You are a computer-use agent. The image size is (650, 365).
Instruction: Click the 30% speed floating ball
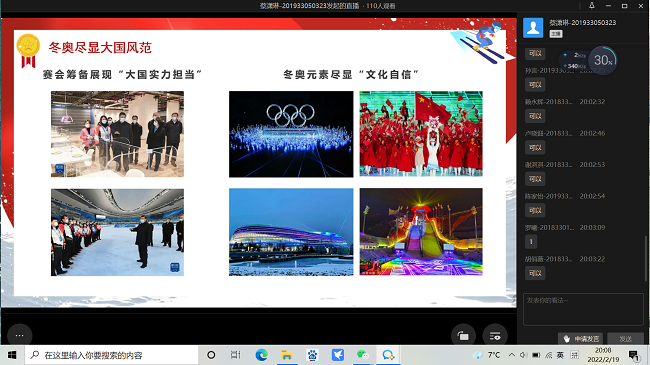point(603,61)
